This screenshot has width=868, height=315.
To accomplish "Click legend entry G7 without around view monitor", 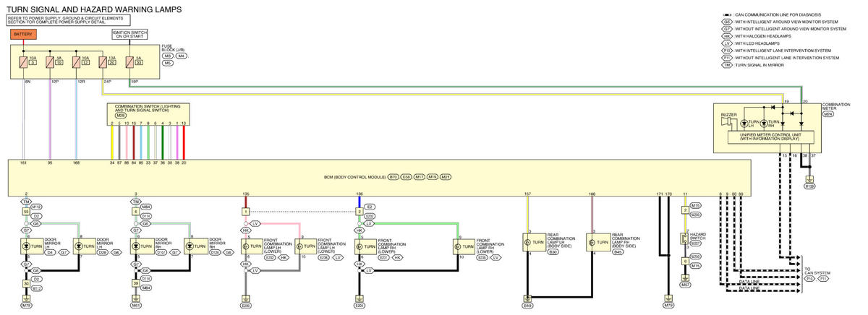I will point(784,30).
